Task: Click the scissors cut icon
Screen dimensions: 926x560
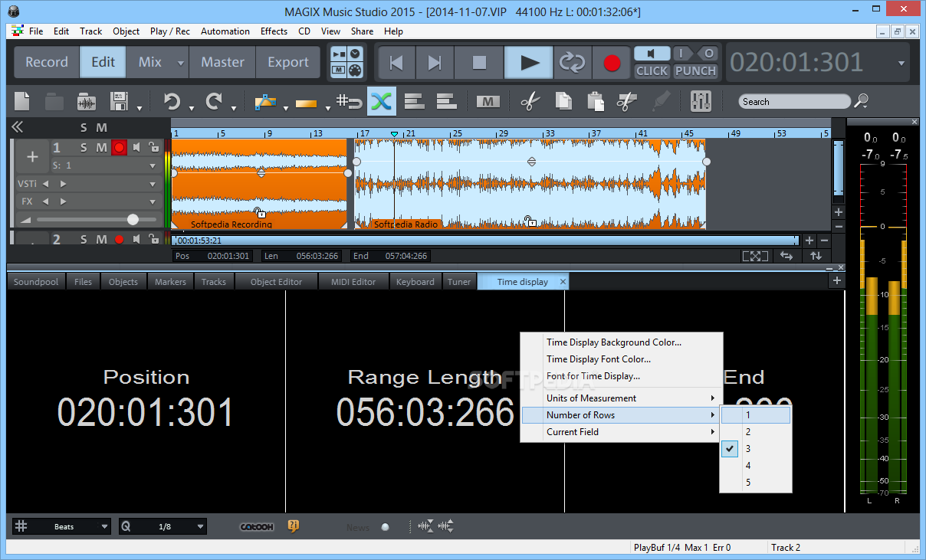Action: pos(530,101)
